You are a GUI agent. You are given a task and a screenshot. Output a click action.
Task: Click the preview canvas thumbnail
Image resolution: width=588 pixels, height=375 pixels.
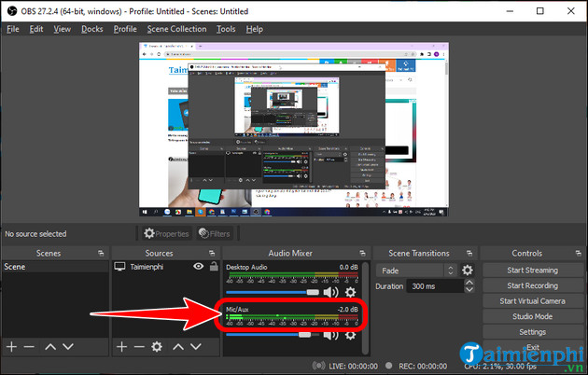point(294,130)
